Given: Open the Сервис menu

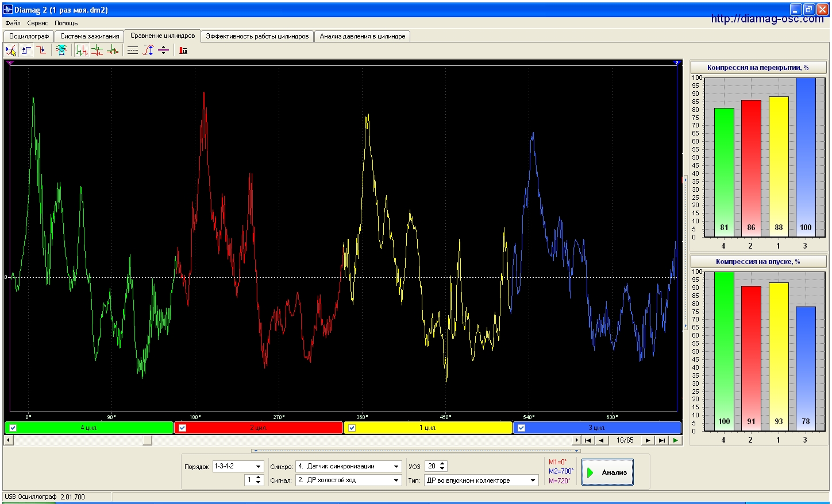Looking at the screenshot, I should coord(37,23).
